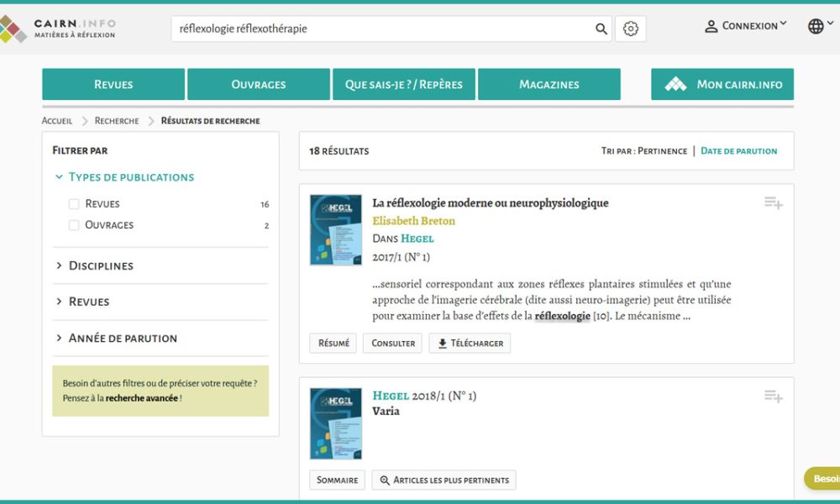Click the globe language icon

pyautogui.click(x=816, y=25)
